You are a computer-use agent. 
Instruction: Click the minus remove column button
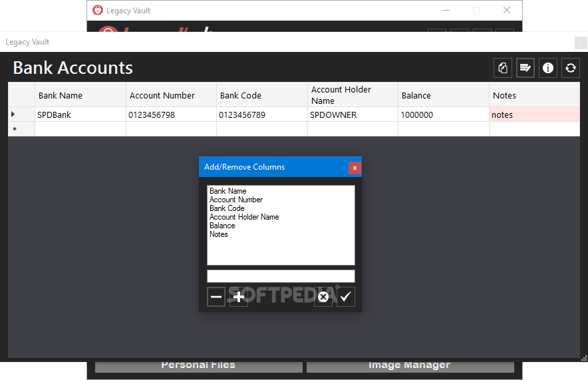pyautogui.click(x=216, y=297)
